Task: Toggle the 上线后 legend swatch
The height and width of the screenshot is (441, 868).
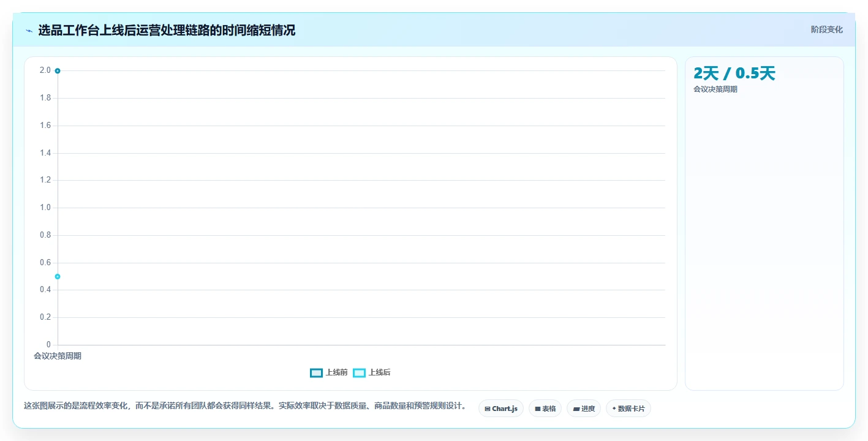Action: [x=359, y=372]
